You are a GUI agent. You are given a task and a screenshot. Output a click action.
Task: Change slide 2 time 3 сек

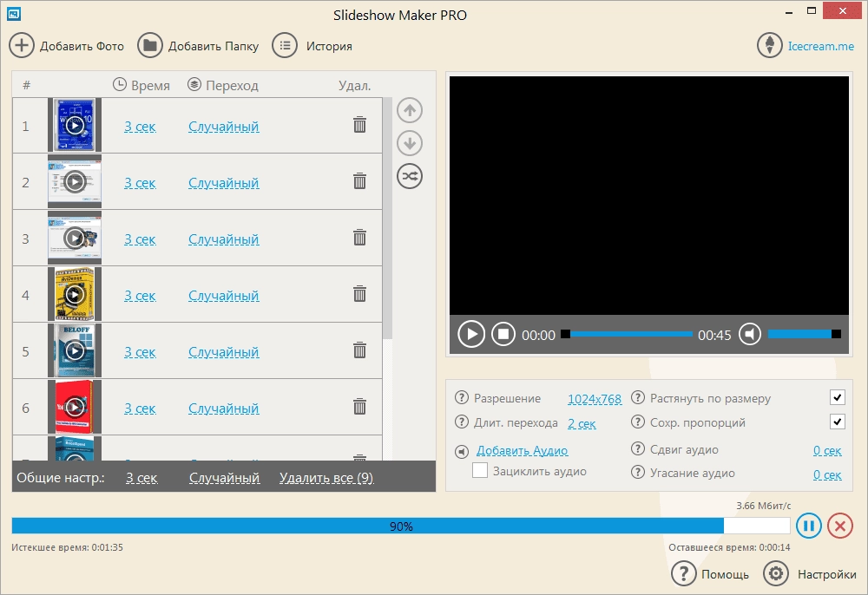point(140,183)
